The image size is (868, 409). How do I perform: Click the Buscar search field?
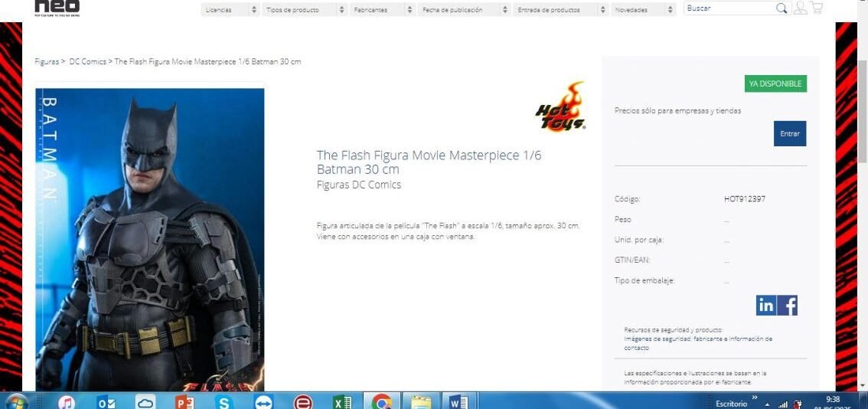click(x=729, y=8)
